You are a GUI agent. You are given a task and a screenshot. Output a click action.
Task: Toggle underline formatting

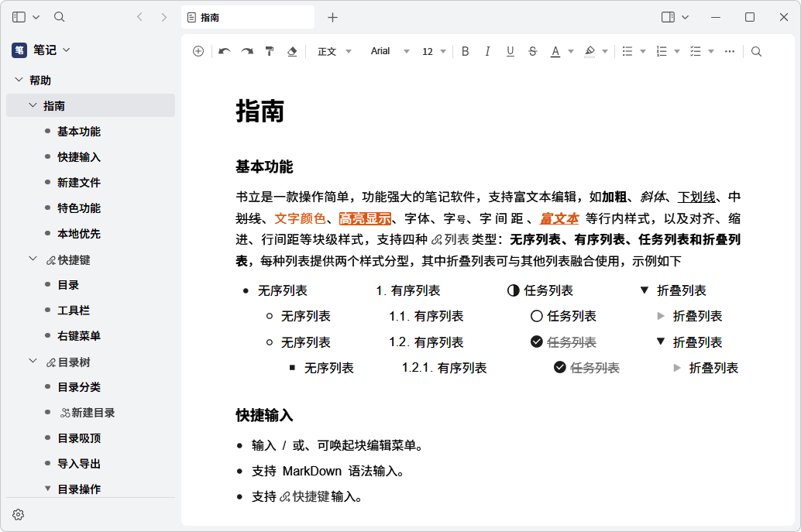pos(510,51)
